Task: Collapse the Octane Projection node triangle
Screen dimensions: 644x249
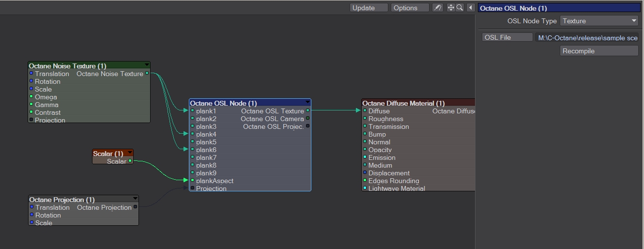Action: (135, 199)
